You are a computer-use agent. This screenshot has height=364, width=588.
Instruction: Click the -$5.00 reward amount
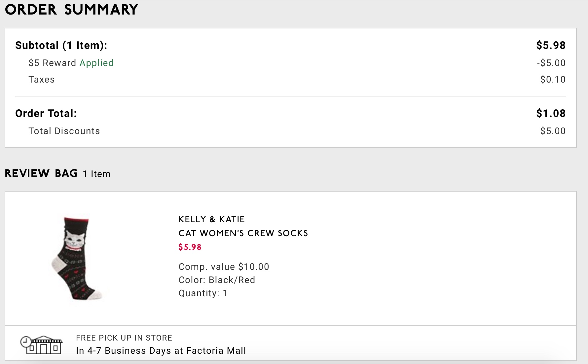point(551,63)
